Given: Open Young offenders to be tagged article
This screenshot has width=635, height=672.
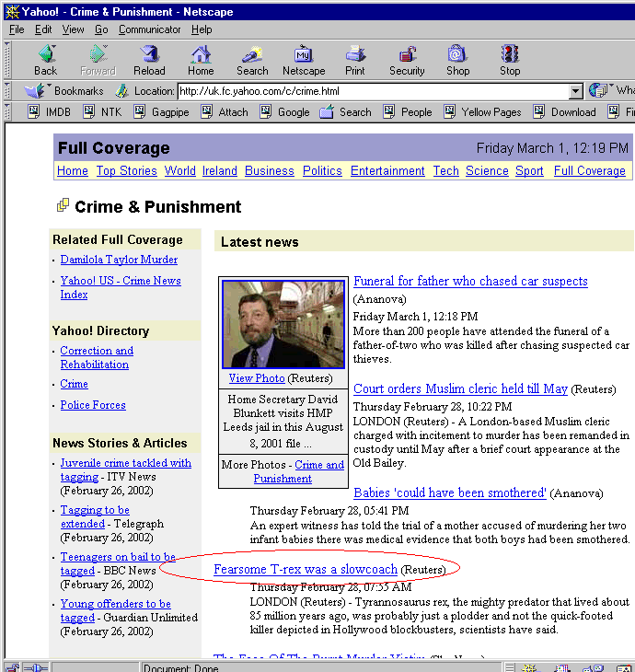Looking at the screenshot, I should [x=115, y=610].
